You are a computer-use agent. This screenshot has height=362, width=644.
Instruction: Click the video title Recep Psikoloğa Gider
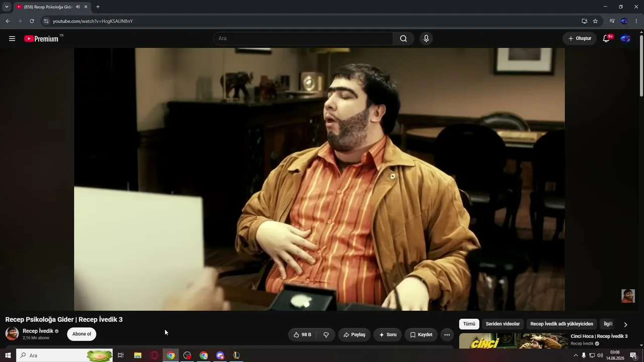click(x=64, y=319)
